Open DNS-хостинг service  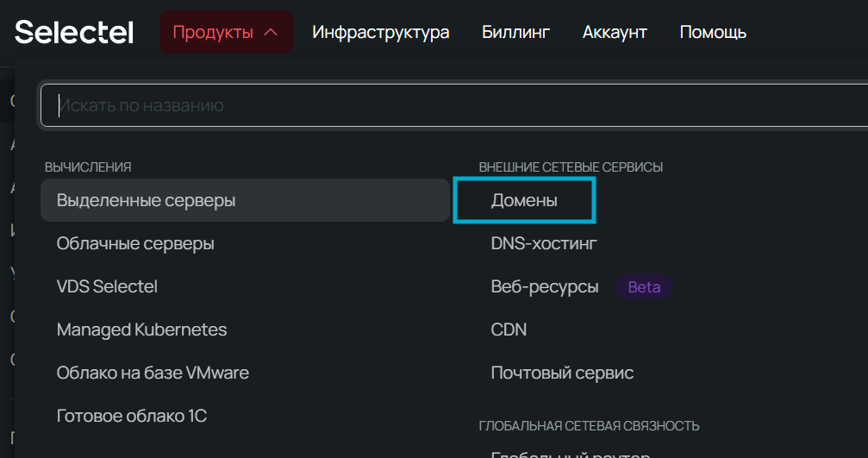coord(544,243)
